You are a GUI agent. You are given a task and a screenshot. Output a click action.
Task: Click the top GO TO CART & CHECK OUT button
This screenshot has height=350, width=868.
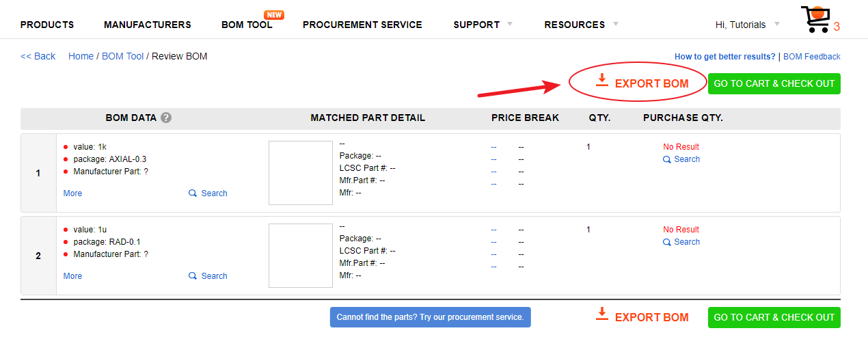click(x=774, y=83)
